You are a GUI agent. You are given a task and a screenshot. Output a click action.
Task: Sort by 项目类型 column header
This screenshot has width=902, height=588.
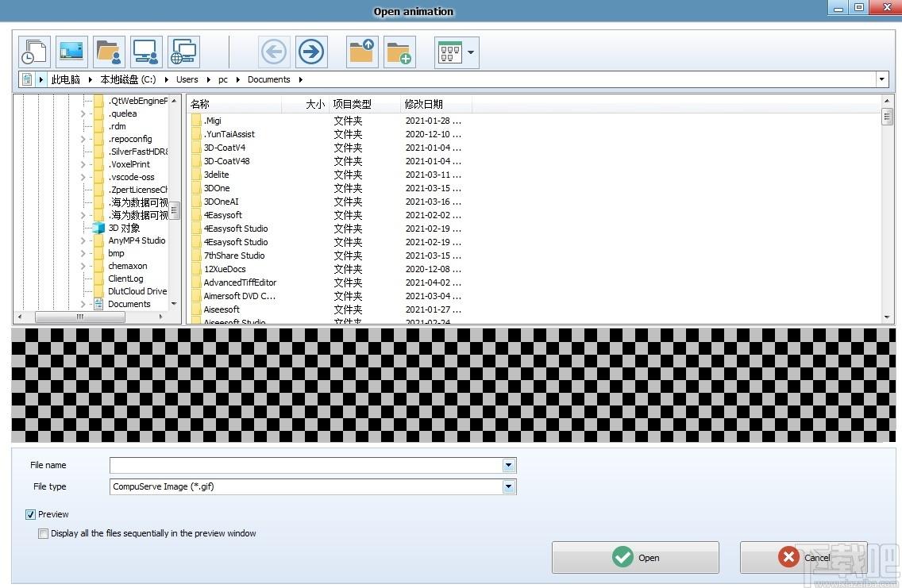tap(364, 104)
